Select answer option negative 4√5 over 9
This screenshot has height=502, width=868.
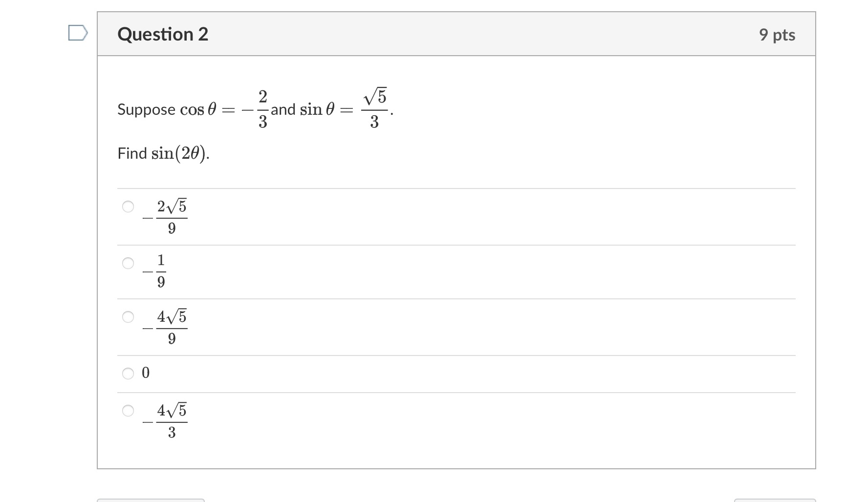point(128,317)
